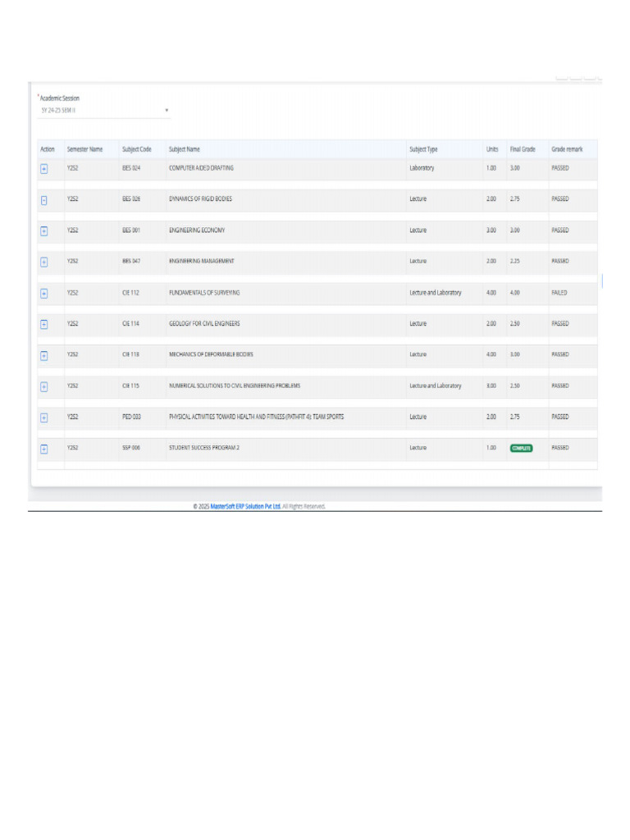Click the Laboratory type for BES 024

coord(422,168)
